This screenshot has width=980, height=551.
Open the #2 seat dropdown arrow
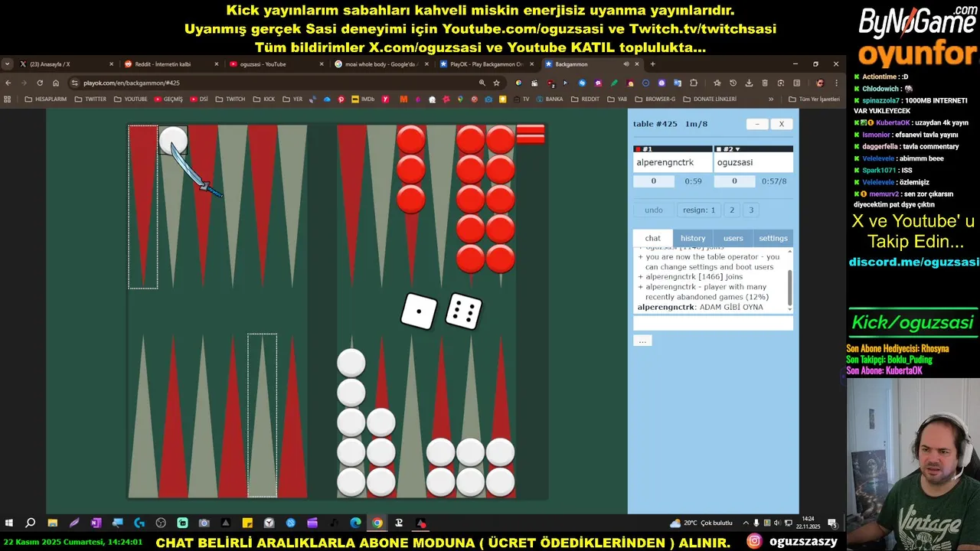[x=738, y=149]
